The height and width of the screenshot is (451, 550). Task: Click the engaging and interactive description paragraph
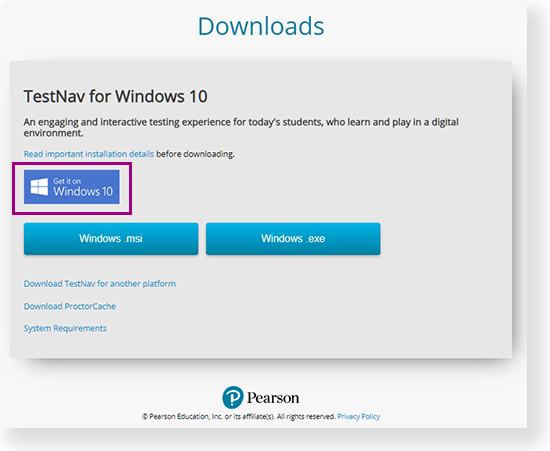tap(241, 127)
